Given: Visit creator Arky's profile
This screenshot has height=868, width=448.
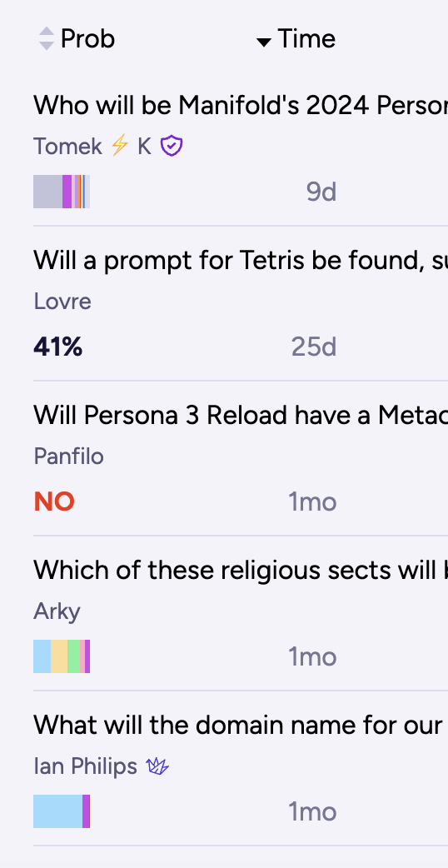Looking at the screenshot, I should tap(57, 611).
